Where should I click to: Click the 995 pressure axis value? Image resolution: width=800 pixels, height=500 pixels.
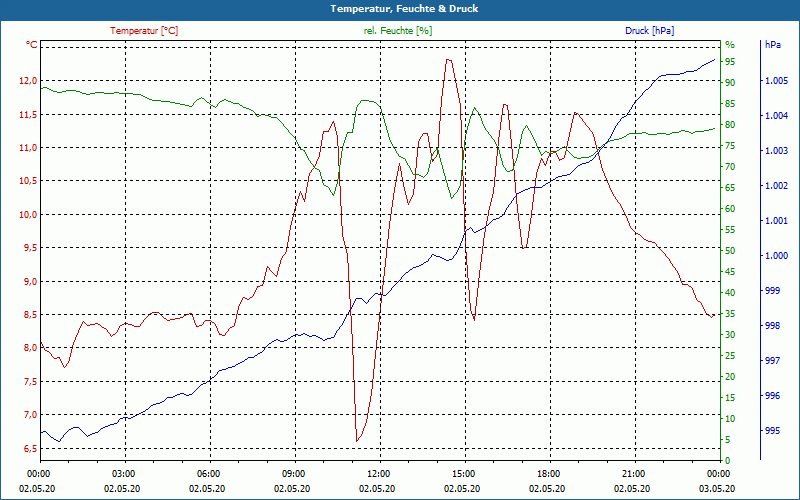point(772,431)
